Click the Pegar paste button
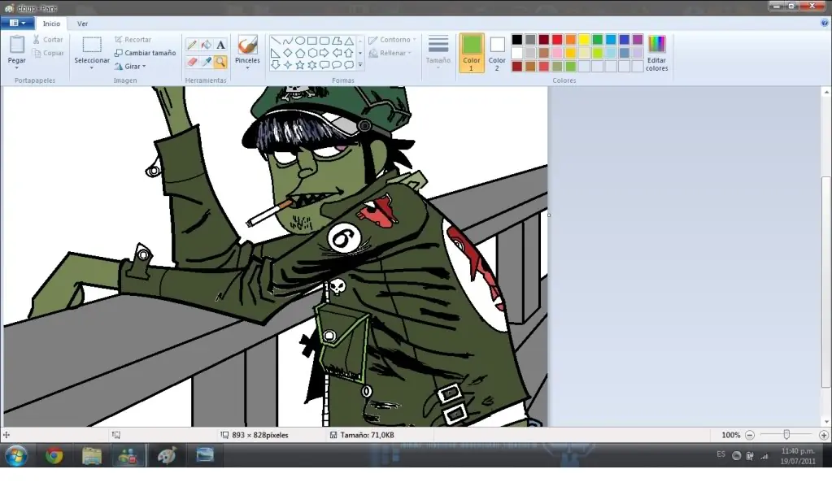 16,50
